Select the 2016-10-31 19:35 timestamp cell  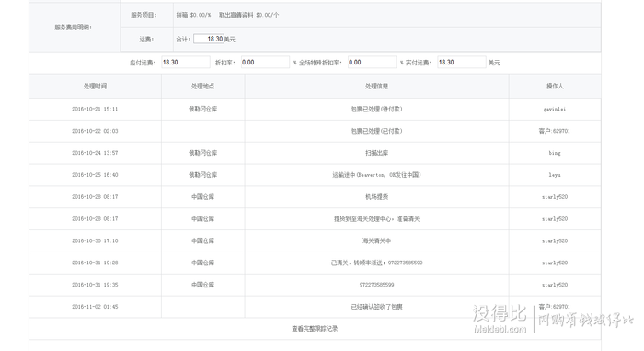[95, 285]
